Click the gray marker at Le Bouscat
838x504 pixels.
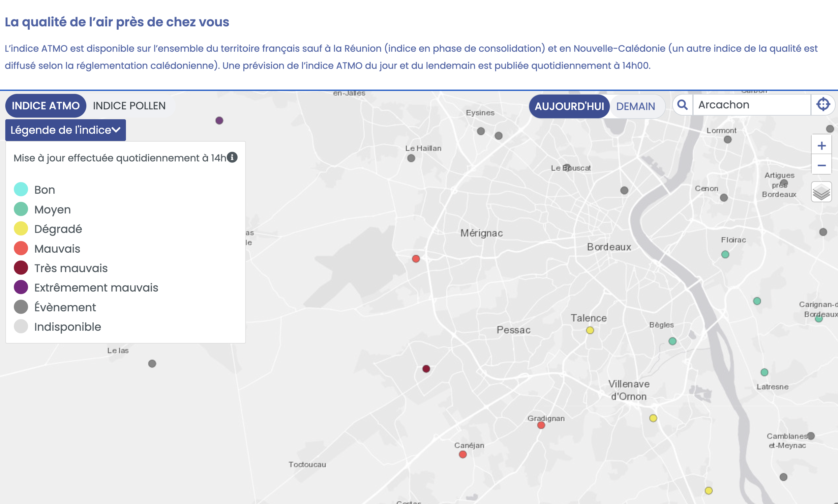(x=567, y=167)
